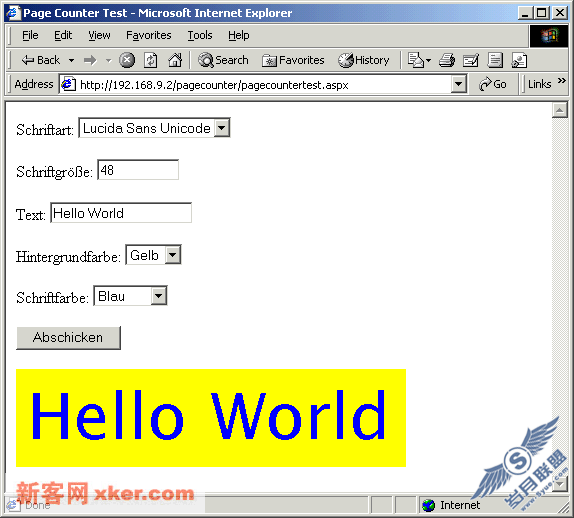The image size is (574, 518).
Task: Open the File menu
Action: click(x=30, y=35)
